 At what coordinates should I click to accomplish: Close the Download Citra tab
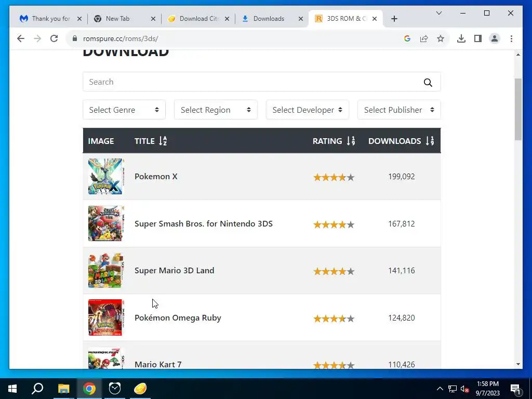coord(227,19)
